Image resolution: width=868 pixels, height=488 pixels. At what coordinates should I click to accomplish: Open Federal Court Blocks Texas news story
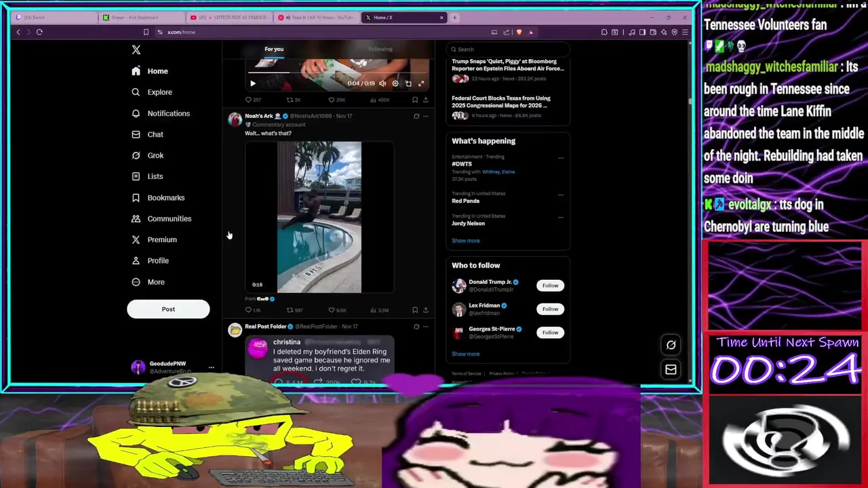(508, 108)
